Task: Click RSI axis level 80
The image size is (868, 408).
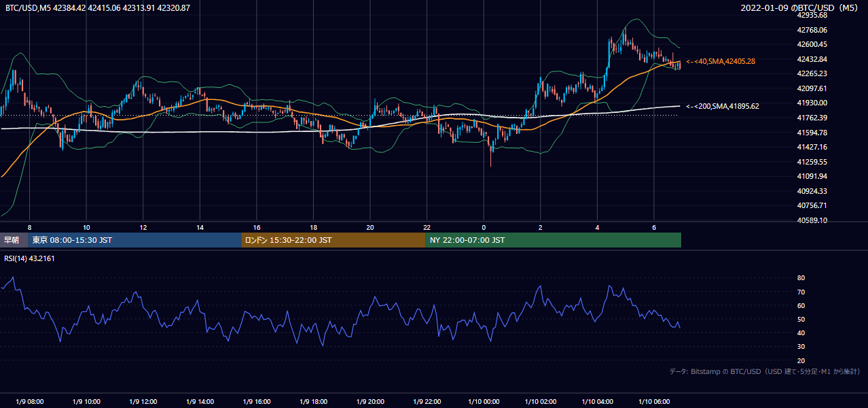Action: coord(801,278)
